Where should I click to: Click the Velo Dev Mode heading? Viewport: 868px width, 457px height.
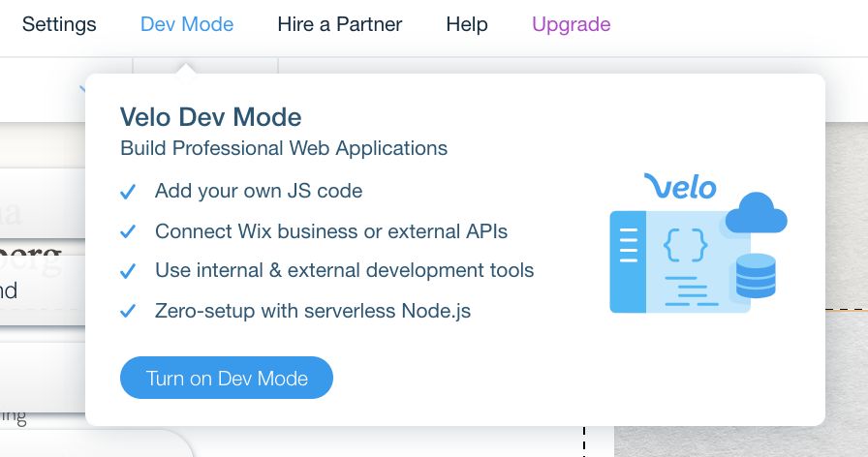click(211, 117)
